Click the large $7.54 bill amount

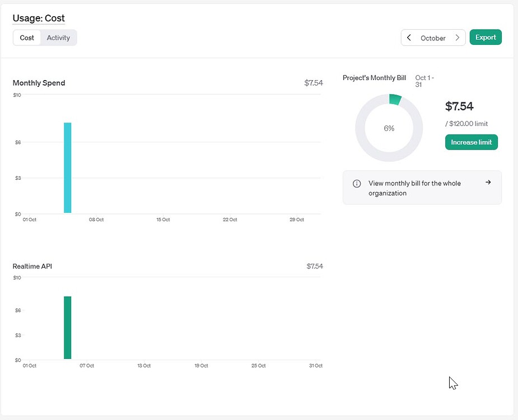460,106
